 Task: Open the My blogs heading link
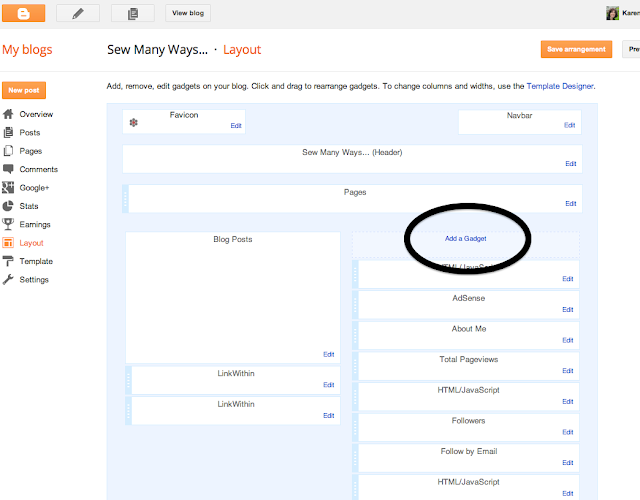[27, 50]
